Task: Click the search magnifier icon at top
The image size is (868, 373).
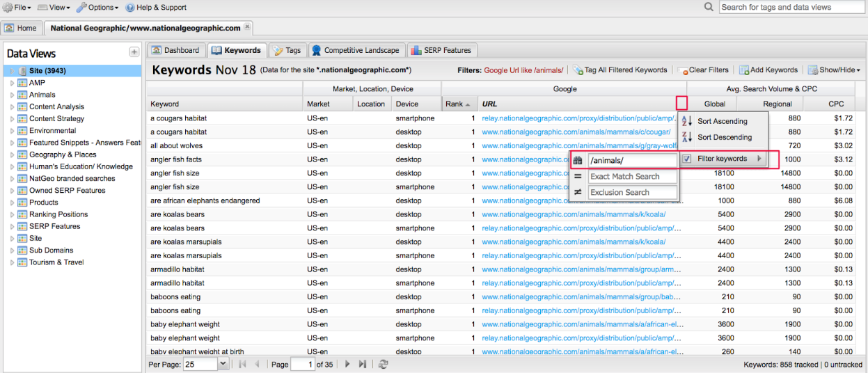Action: [x=709, y=7]
